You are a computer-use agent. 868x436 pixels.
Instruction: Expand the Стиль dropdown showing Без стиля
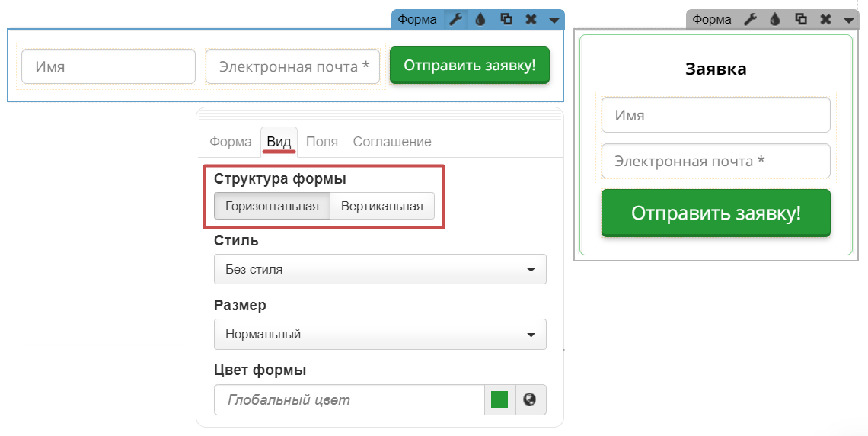click(380, 269)
